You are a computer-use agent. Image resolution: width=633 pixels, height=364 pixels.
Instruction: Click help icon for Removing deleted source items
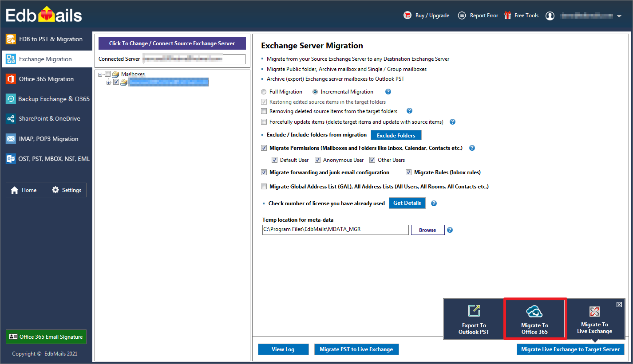[410, 111]
